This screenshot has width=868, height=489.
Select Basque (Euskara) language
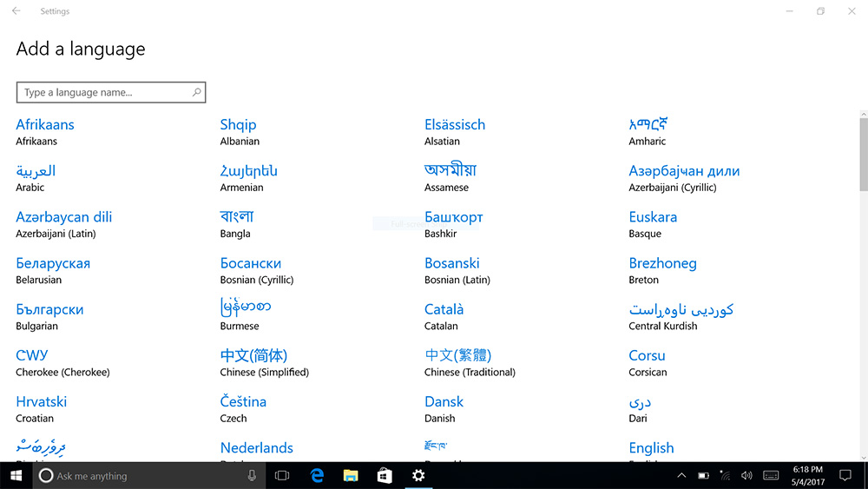[x=653, y=217]
